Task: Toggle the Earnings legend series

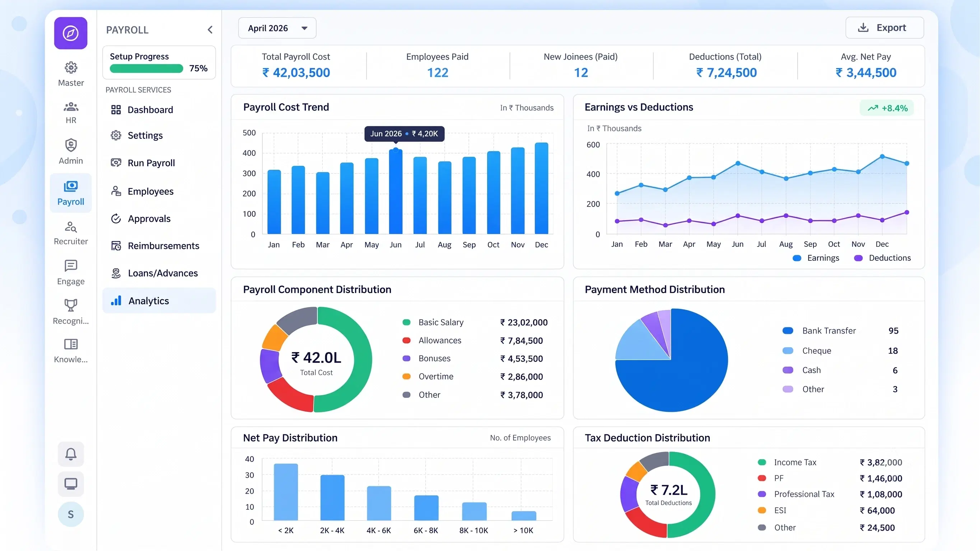Action: coord(816,258)
